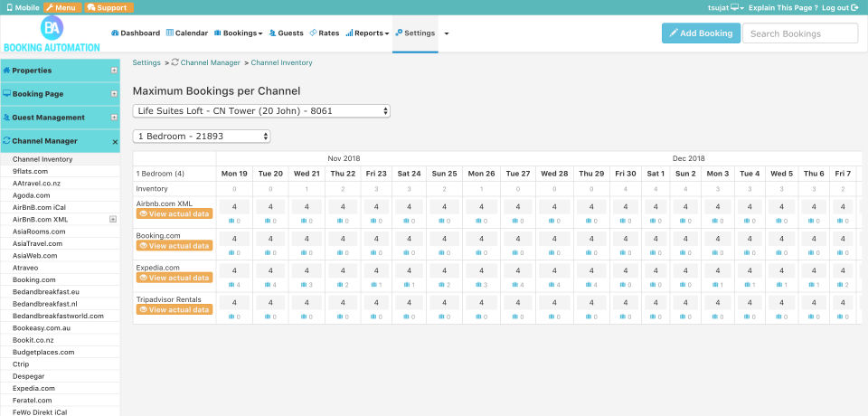Open the orange Support button
This screenshot has height=416, width=868.
(108, 7)
